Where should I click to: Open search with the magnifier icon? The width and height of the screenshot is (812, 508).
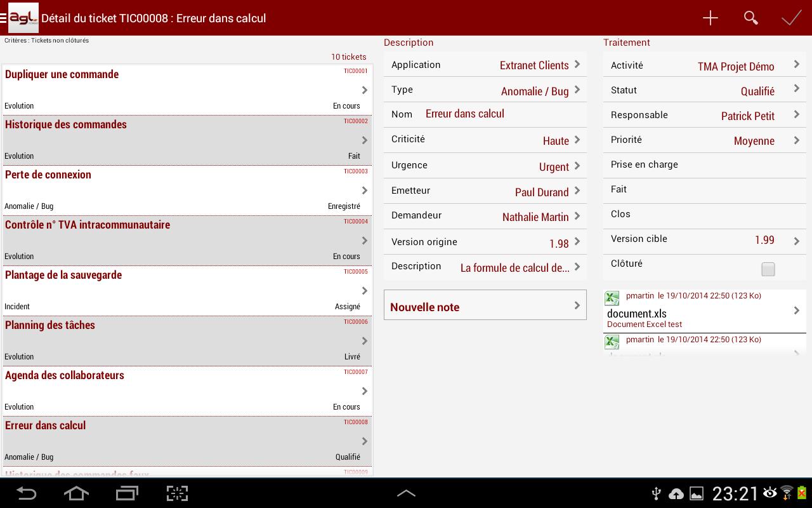click(750, 18)
